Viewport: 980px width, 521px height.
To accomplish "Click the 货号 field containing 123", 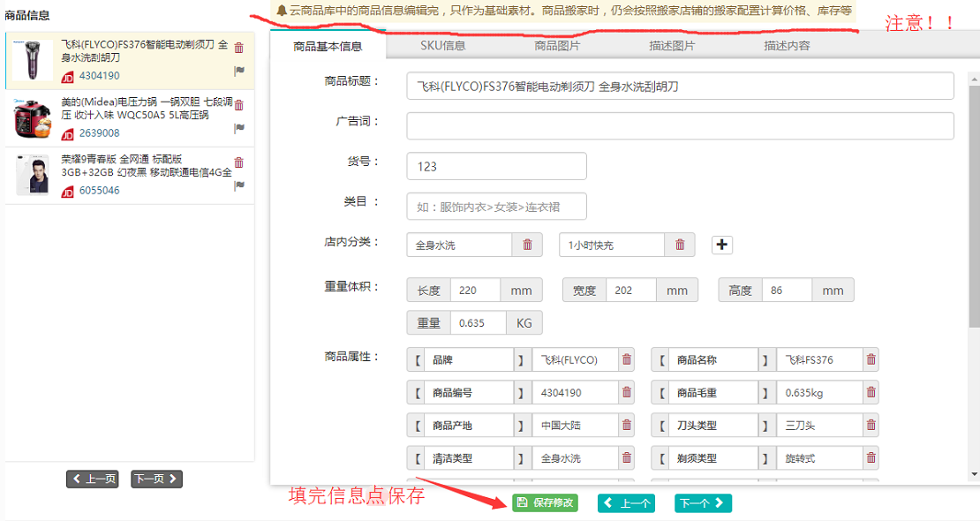I will (x=496, y=166).
